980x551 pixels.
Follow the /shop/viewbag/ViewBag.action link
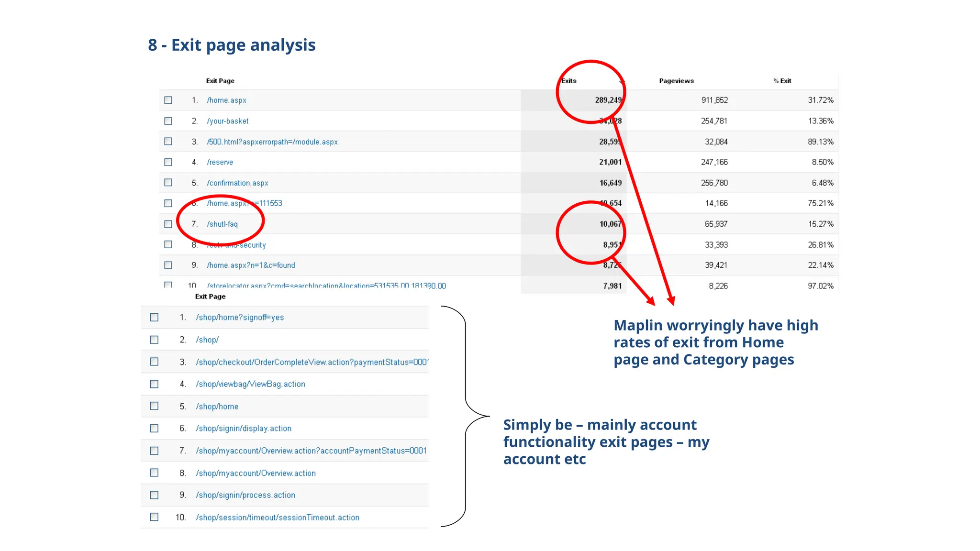coord(250,384)
